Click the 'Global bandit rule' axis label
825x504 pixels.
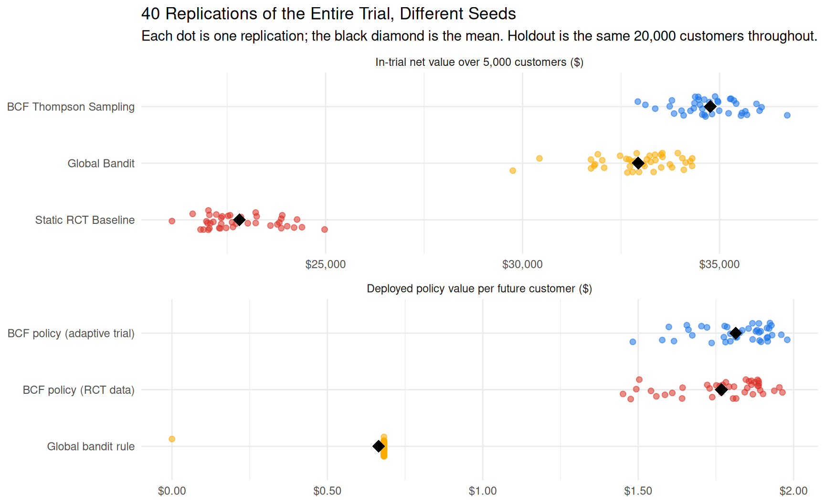(91, 447)
